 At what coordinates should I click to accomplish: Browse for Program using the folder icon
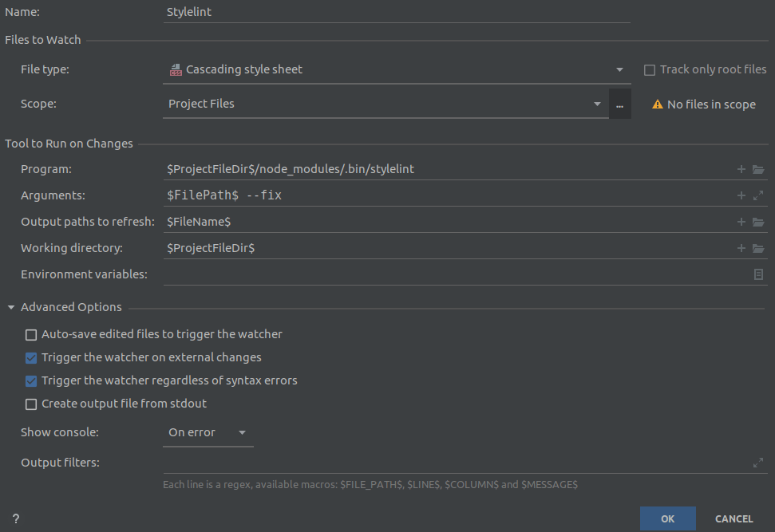point(758,169)
